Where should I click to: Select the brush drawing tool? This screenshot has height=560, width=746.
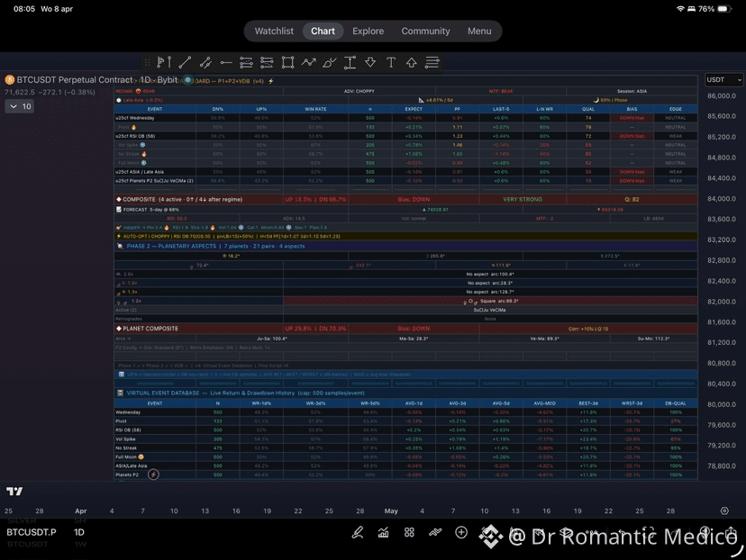[x=329, y=62]
